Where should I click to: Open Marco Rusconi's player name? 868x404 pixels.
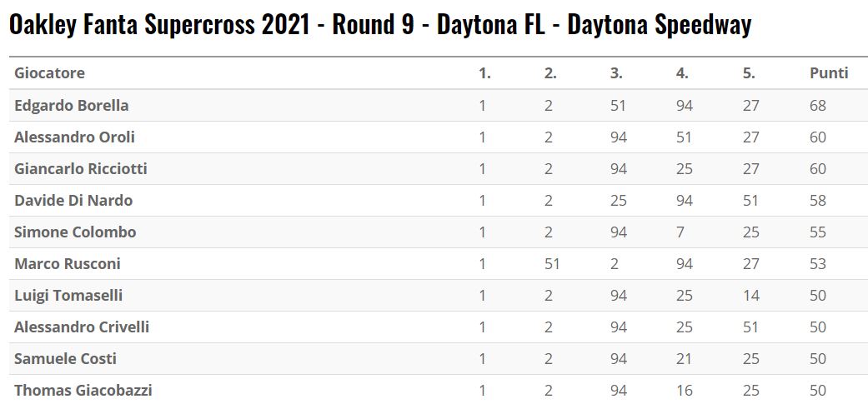(x=68, y=264)
